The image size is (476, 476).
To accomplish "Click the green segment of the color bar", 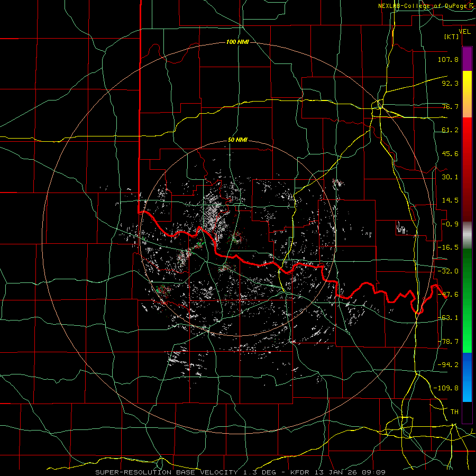I will (x=467, y=300).
